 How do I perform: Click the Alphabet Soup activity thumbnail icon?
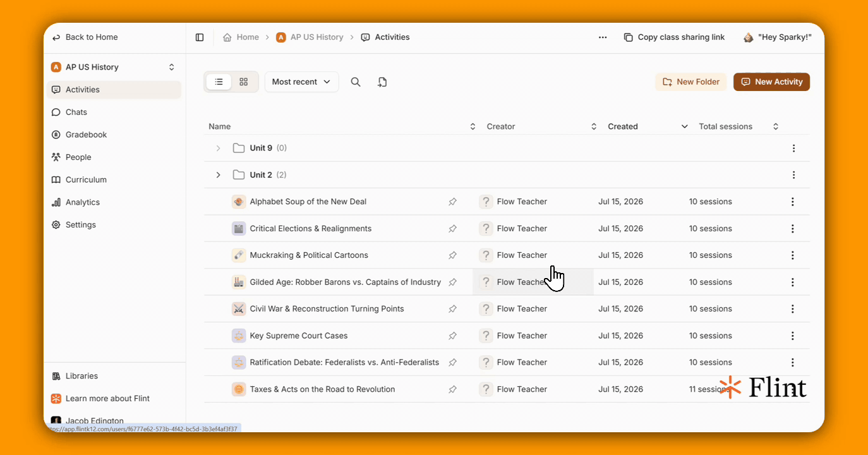tap(239, 202)
